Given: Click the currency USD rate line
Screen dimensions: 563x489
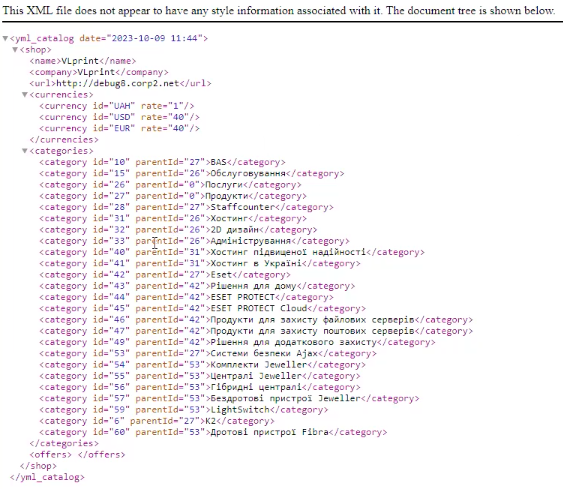Looking at the screenshot, I should tap(119, 117).
